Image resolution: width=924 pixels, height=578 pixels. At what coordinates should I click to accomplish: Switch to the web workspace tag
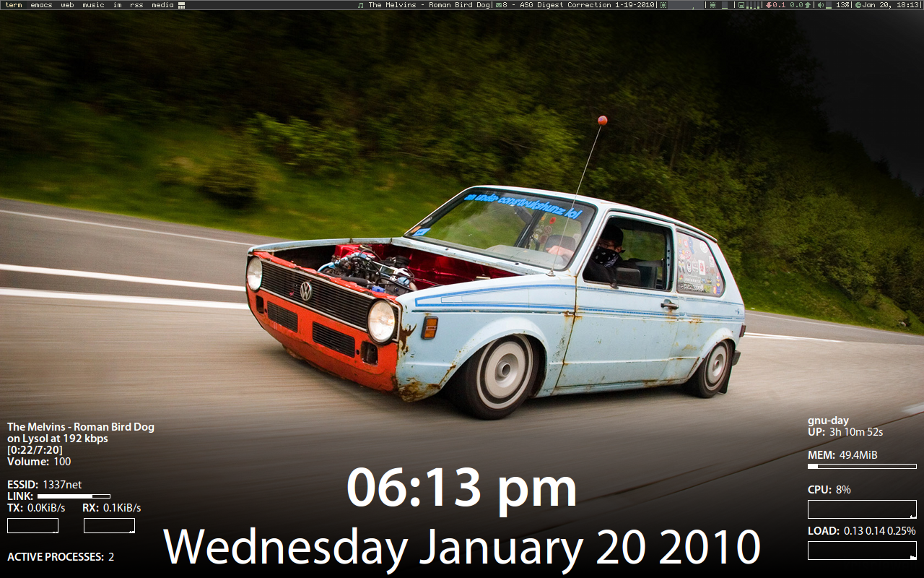[x=67, y=5]
